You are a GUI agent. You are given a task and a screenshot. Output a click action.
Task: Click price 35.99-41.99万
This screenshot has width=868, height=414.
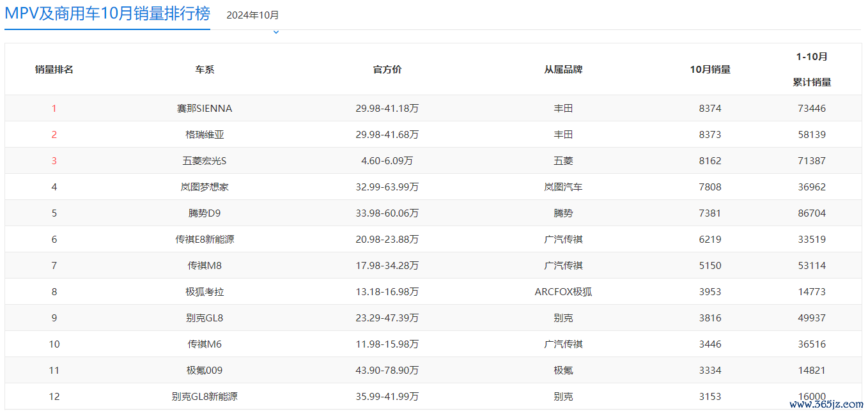point(387,397)
